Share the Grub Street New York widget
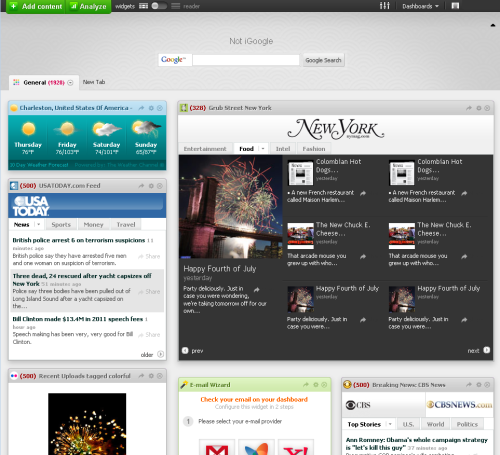This screenshot has width=500, height=455. click(469, 108)
